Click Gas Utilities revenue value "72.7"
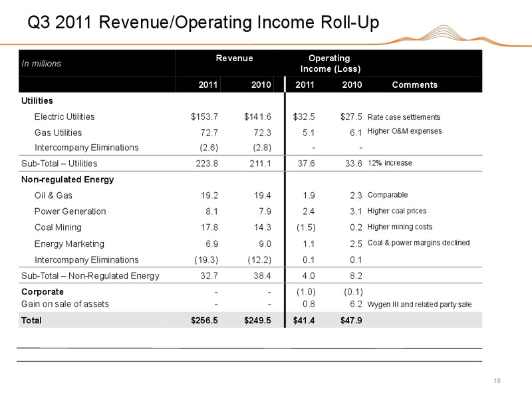 [209, 132]
